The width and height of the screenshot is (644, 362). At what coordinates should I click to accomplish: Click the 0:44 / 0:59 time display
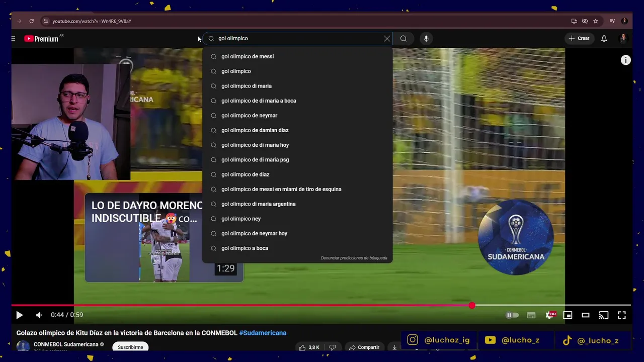[x=67, y=315]
